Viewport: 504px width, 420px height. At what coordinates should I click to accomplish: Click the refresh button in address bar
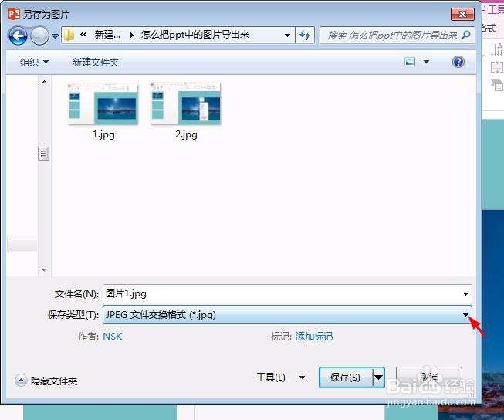click(305, 35)
